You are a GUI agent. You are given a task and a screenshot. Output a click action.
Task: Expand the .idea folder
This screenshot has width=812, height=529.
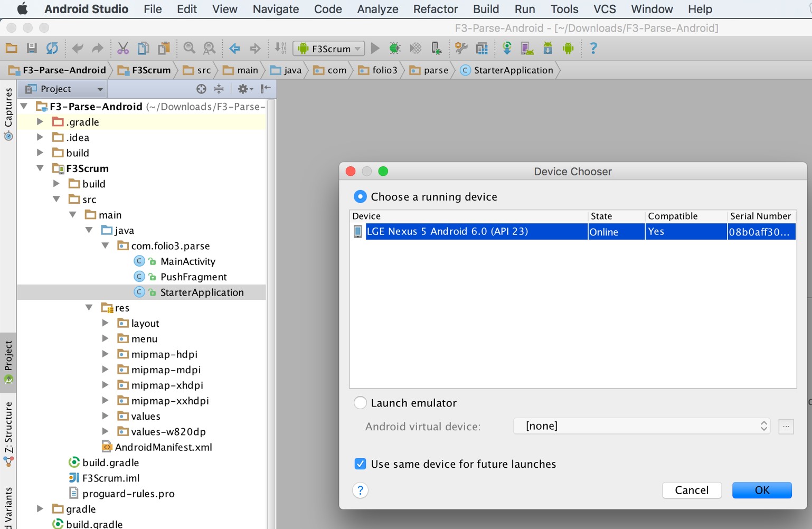click(x=40, y=137)
